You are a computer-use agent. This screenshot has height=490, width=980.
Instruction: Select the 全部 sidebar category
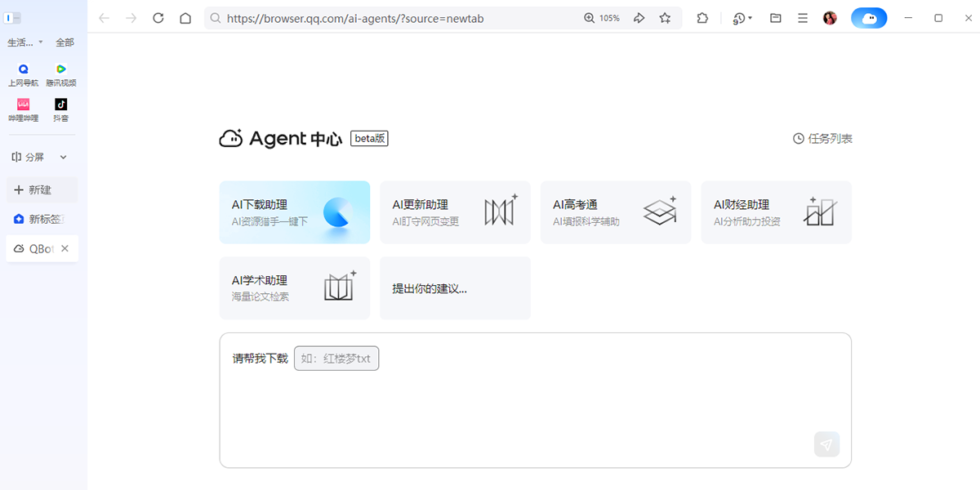coord(65,42)
